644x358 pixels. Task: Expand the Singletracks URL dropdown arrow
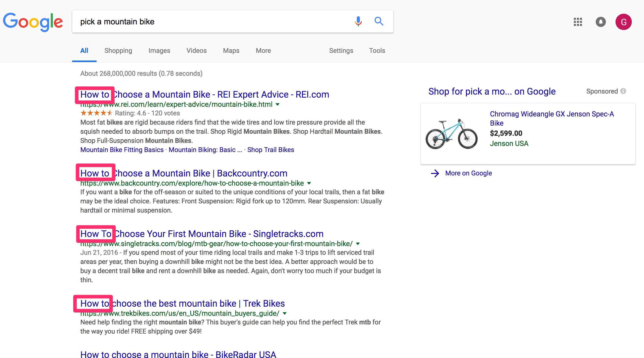coord(358,244)
